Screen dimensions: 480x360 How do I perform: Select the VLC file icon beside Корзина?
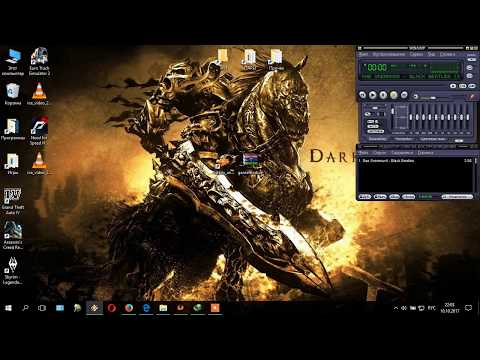38,94
